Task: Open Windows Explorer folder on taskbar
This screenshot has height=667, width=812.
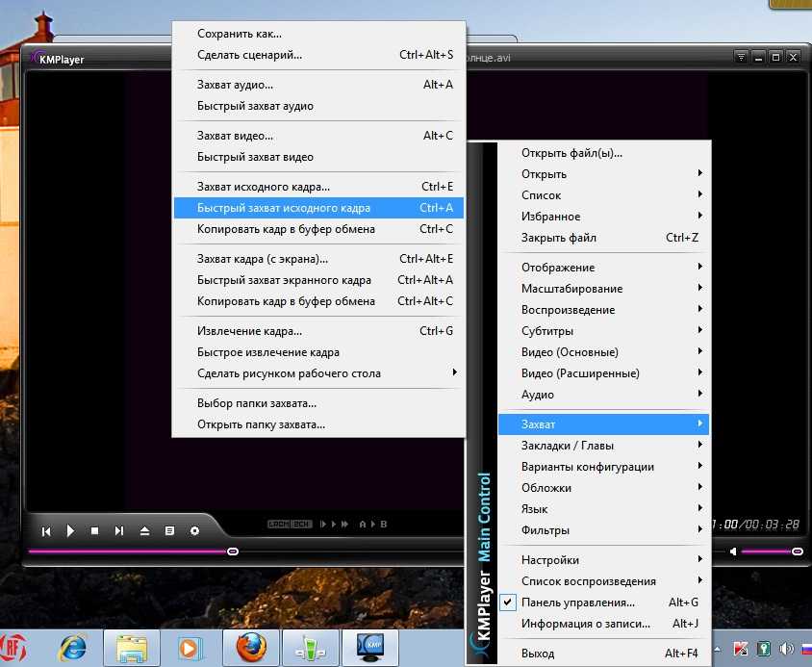Action: pos(132,648)
